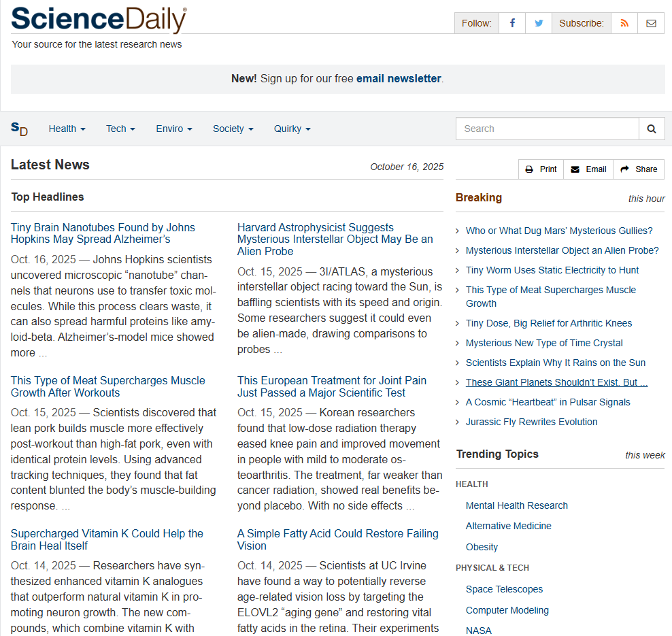Screen dimensions: 672x636
Task: Follow ScienceDaily on Facebook
Action: tap(511, 22)
